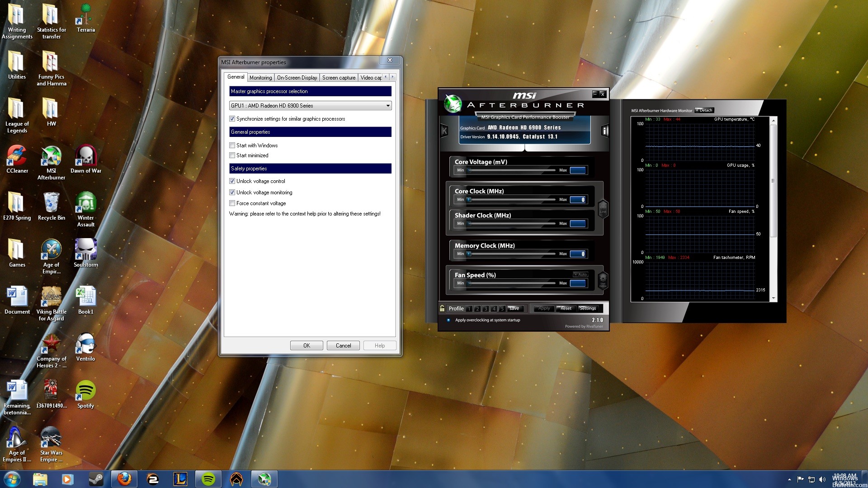Enable Start with Windows
The image size is (868, 488).
point(232,145)
